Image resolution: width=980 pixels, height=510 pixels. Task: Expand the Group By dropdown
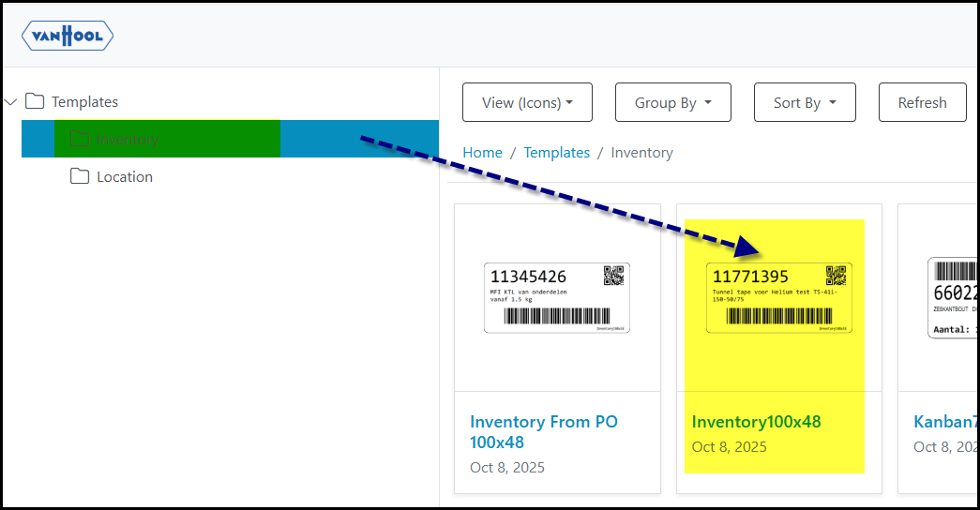[672, 102]
